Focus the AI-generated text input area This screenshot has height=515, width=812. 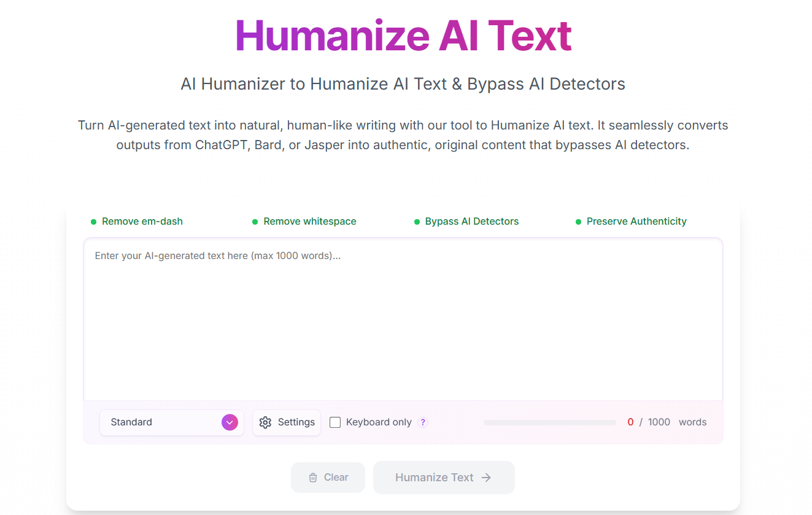(403, 319)
